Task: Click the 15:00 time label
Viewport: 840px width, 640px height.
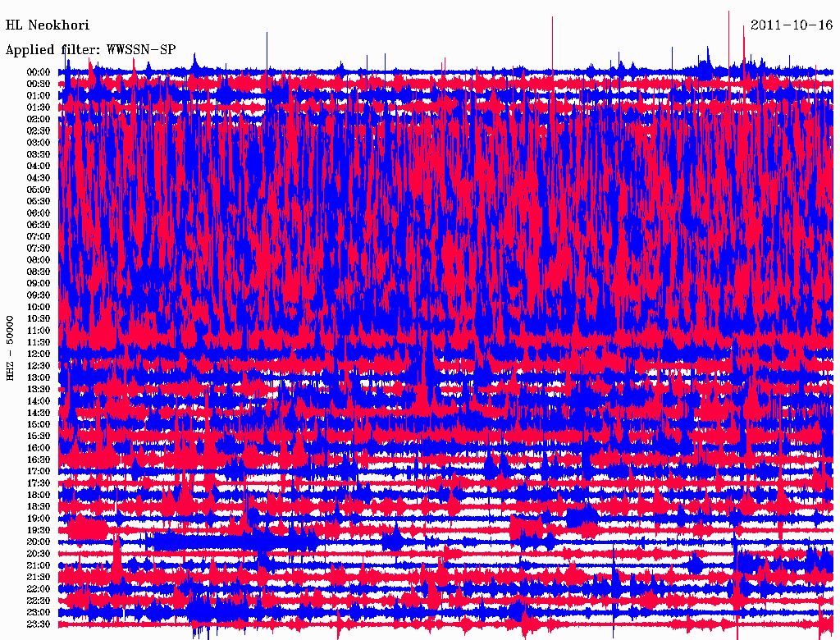Action: tap(39, 424)
